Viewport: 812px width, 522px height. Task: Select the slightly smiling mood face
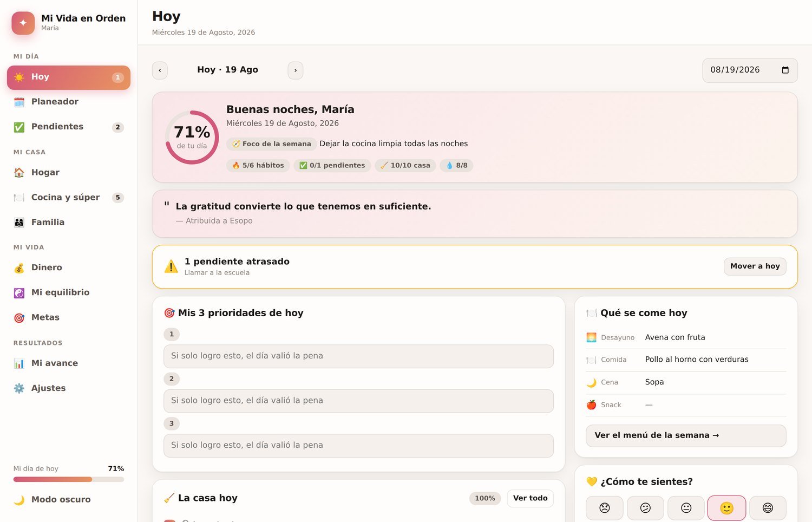[x=727, y=508]
